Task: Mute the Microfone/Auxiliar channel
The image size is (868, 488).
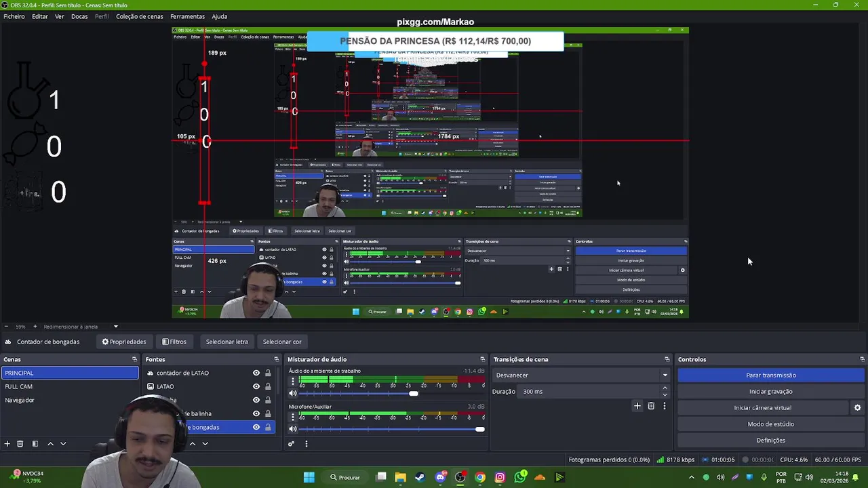Action: tap(293, 428)
